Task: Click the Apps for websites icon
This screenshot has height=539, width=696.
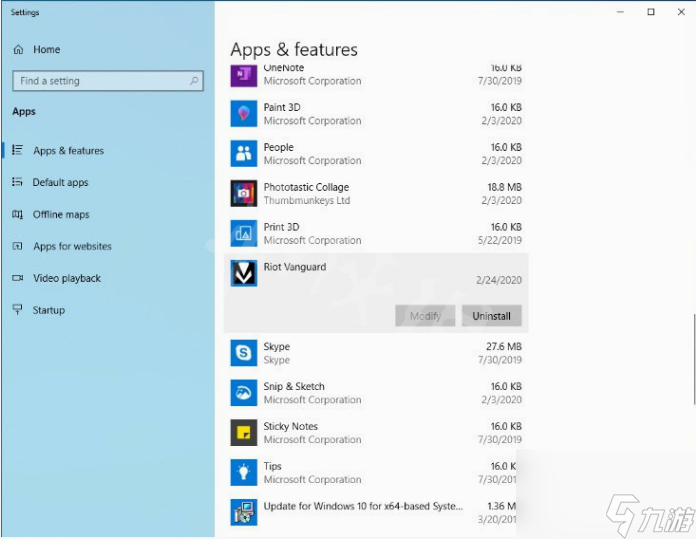Action: point(17,246)
